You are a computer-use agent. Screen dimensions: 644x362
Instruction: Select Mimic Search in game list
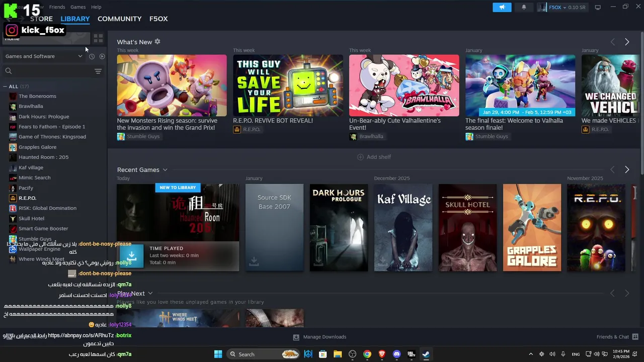point(34,177)
